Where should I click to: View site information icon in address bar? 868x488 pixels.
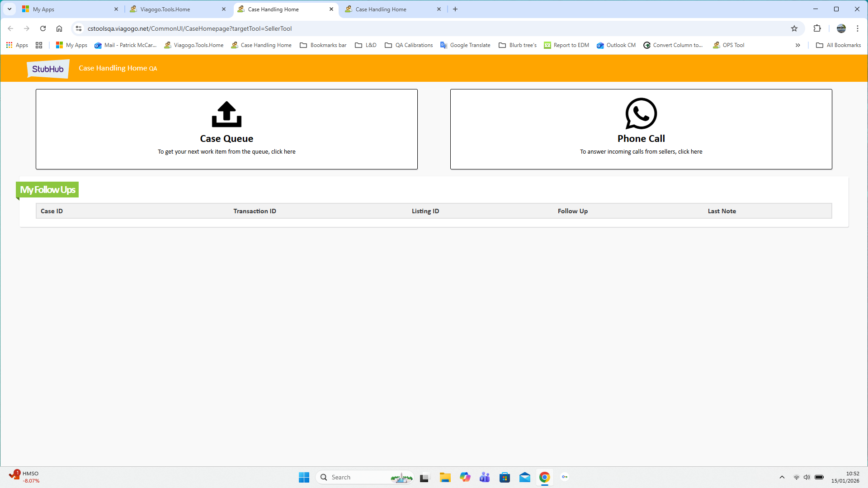[x=79, y=28]
